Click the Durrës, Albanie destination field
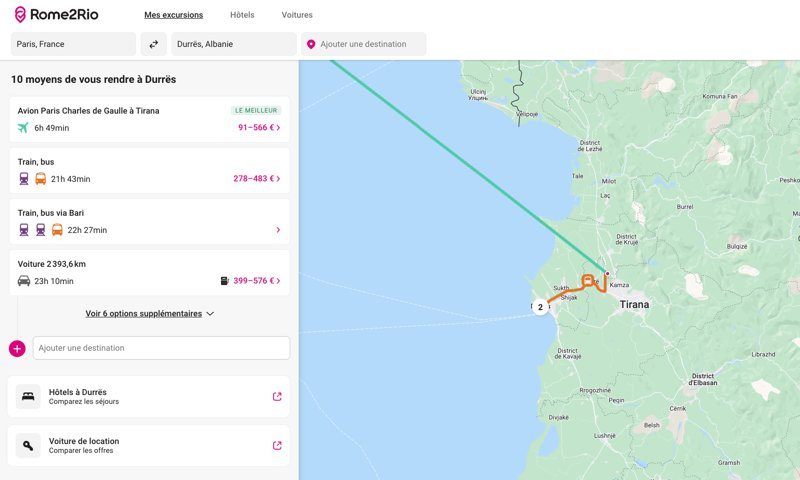This screenshot has height=480, width=800. pyautogui.click(x=234, y=44)
